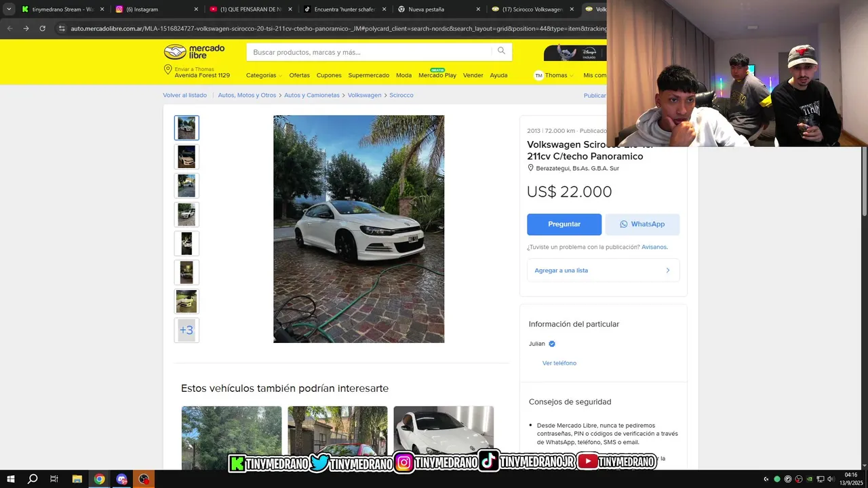Open the Volkswagen breadcrumb link
Image resolution: width=868 pixels, height=488 pixels.
364,96
